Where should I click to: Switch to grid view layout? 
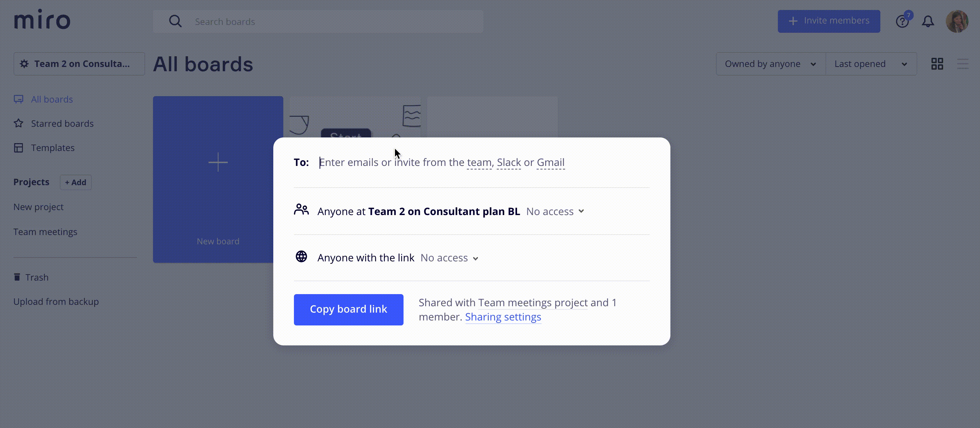pos(937,64)
